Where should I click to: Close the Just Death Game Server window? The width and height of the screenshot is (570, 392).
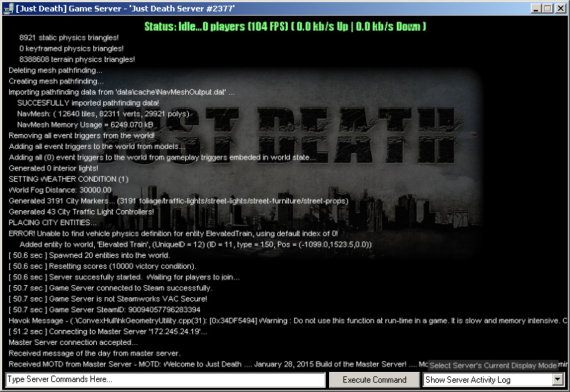(560, 9)
